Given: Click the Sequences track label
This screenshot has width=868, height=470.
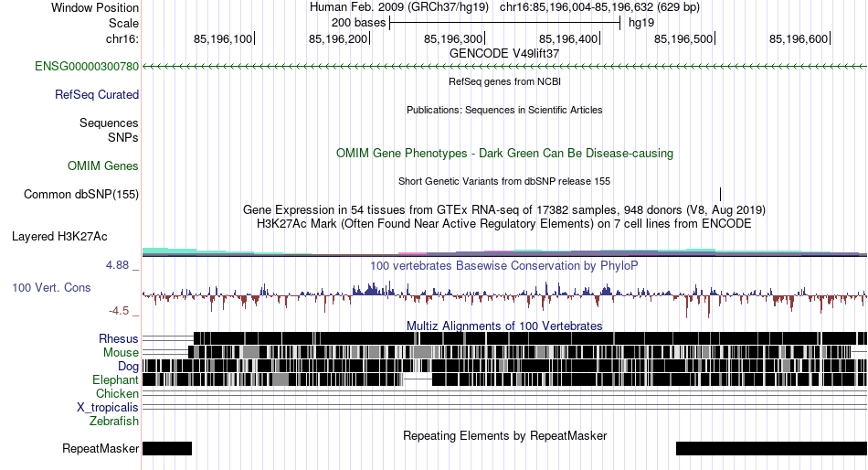Looking at the screenshot, I should 109,123.
